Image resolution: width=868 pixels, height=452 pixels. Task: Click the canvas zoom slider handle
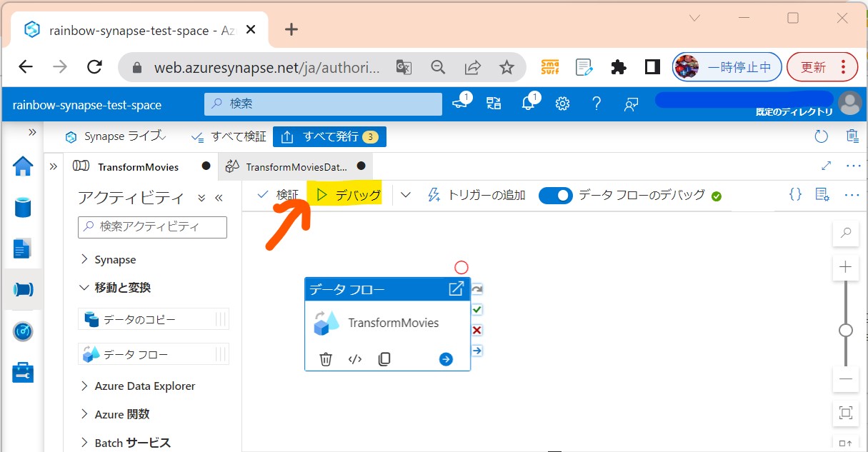pos(846,330)
